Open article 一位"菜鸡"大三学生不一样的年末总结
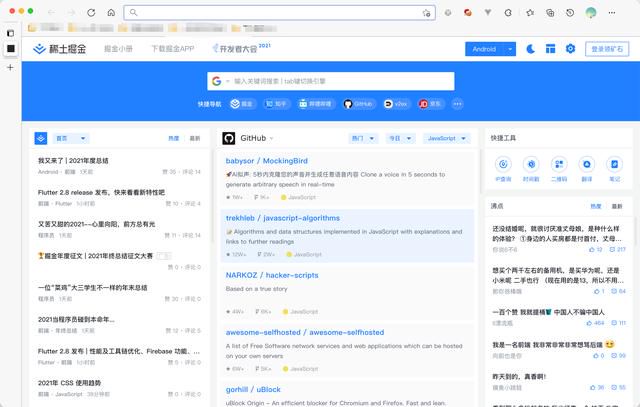Viewport: 640px width, 407px height. point(93,288)
